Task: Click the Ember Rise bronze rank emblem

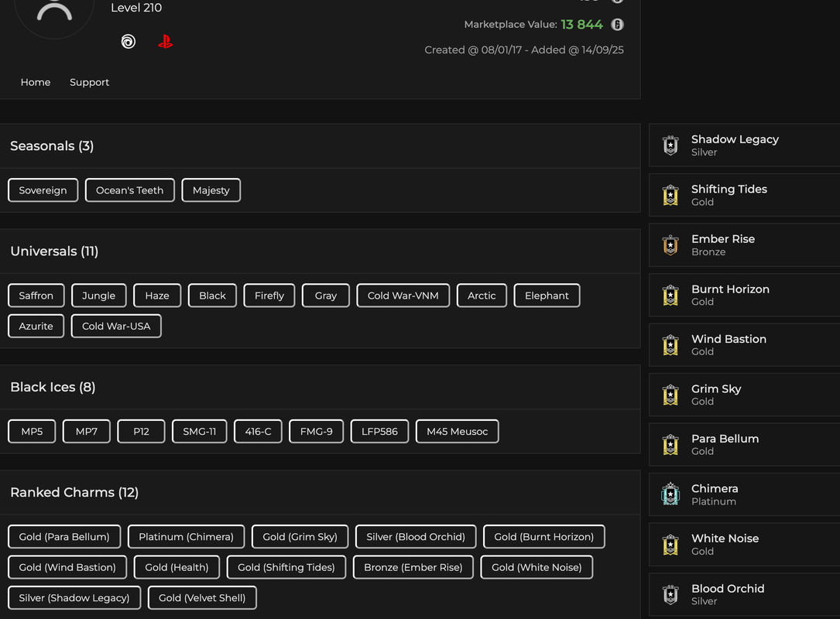Action: click(670, 245)
